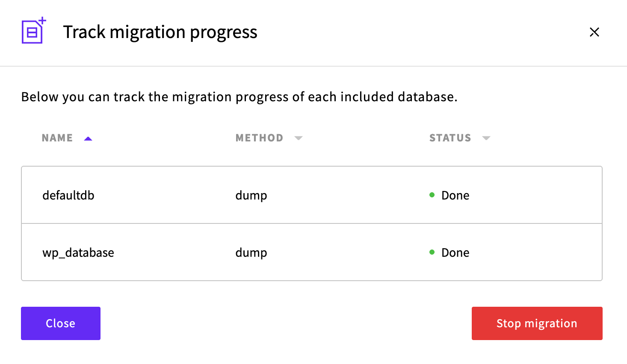
Task: Sort by the STATUS column header label
Action: click(x=450, y=138)
